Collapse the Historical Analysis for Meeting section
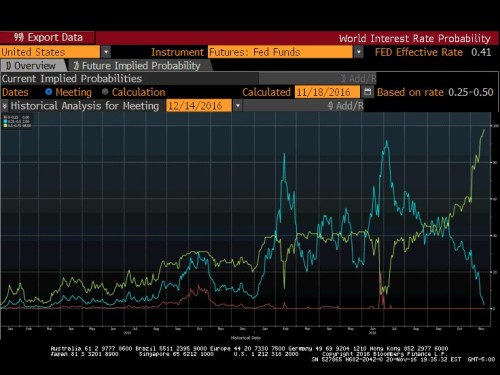The width and height of the screenshot is (500, 375). [5, 106]
